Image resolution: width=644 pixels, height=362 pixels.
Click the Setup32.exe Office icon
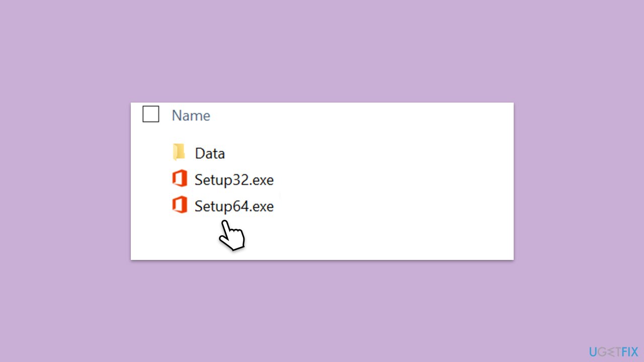tap(179, 179)
